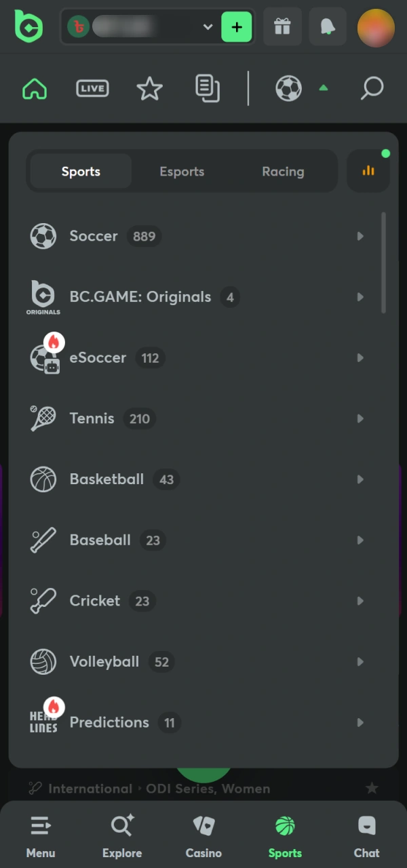Viewport: 407px width, 868px height.
Task: Favorite the ODI Series, Women league
Action: coord(372,788)
